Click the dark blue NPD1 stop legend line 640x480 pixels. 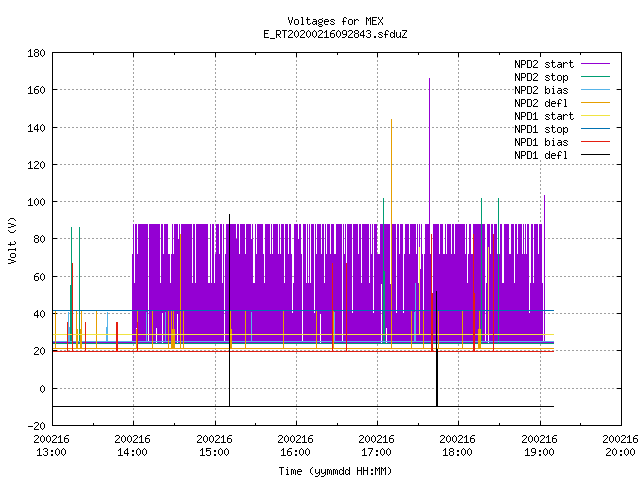pyautogui.click(x=595, y=129)
